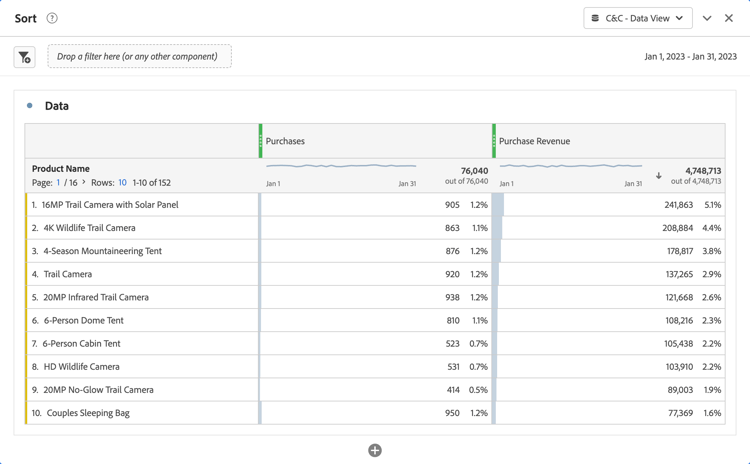This screenshot has width=750, height=464.
Task: Select the 16MP Trail Camera with Solar Panel row
Action: point(110,205)
